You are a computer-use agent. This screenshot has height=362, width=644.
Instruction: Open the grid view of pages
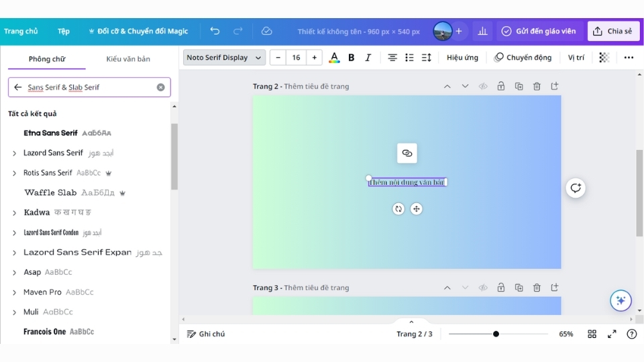coord(592,334)
